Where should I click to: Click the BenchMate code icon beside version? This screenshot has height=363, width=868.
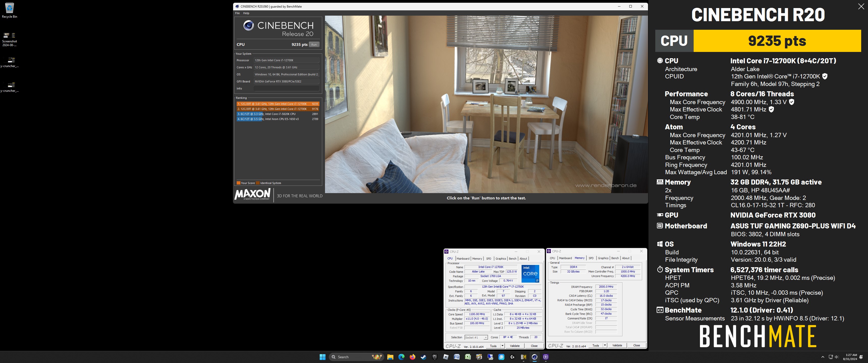tap(660, 310)
